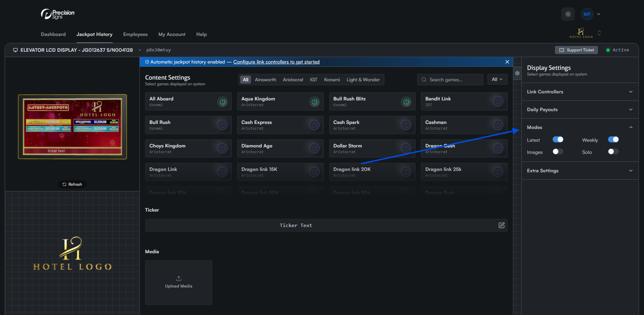
Task: Enable the Images mode toggle
Action: tap(557, 151)
